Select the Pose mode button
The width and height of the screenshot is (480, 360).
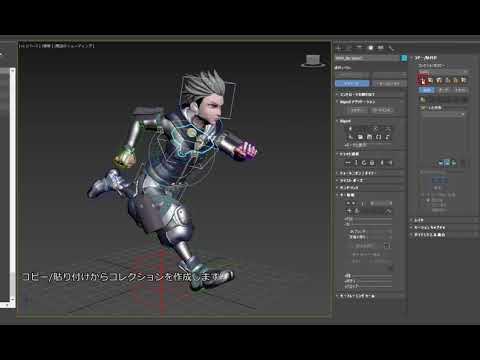443,90
